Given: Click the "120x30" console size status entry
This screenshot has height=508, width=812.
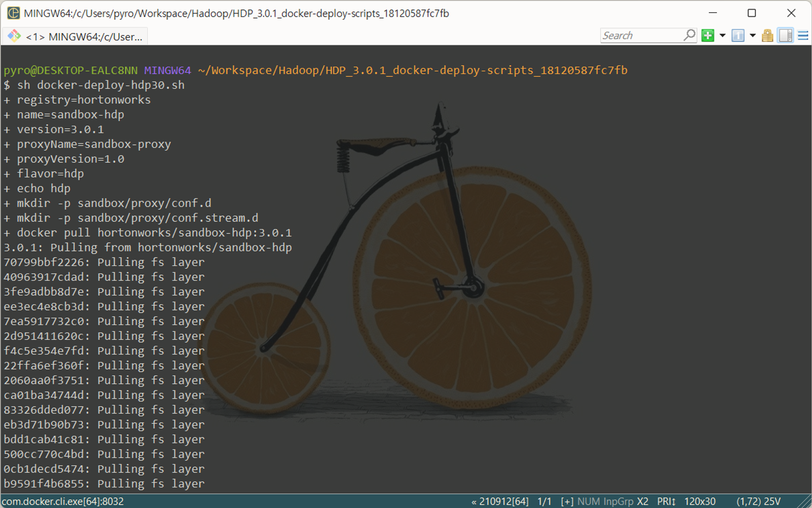Looking at the screenshot, I should pyautogui.click(x=700, y=502).
